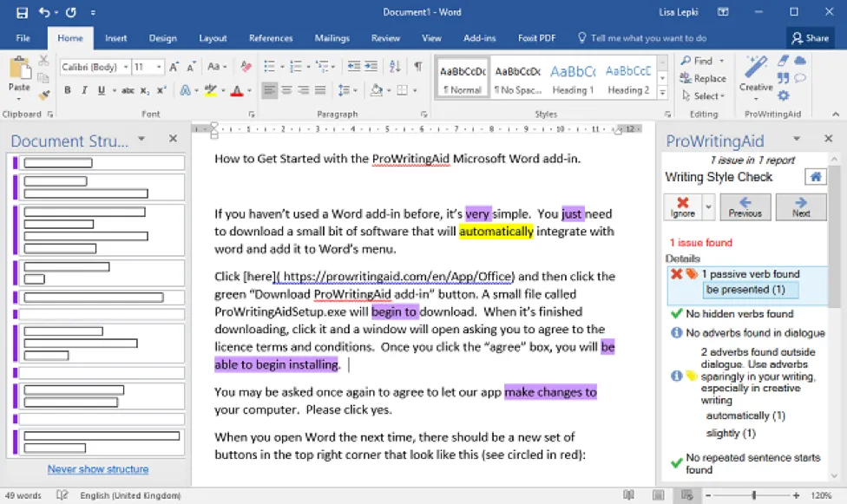Screen dimensions: 847x504
Task: Click the Ignore button in ProWritingAid
Action: tap(683, 206)
